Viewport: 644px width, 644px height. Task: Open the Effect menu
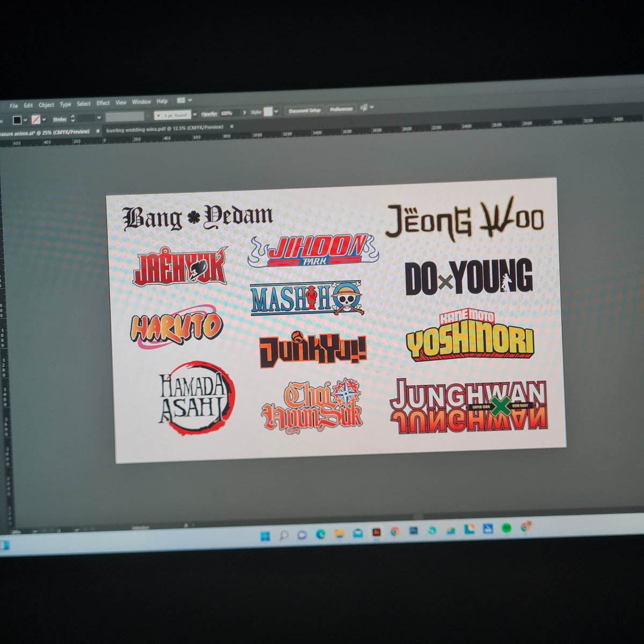[x=103, y=103]
